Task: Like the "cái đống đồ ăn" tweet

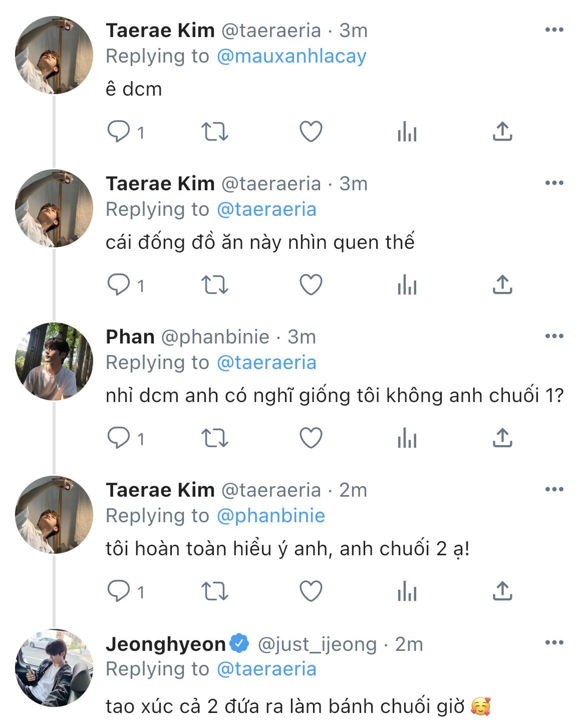Action: 311,285
